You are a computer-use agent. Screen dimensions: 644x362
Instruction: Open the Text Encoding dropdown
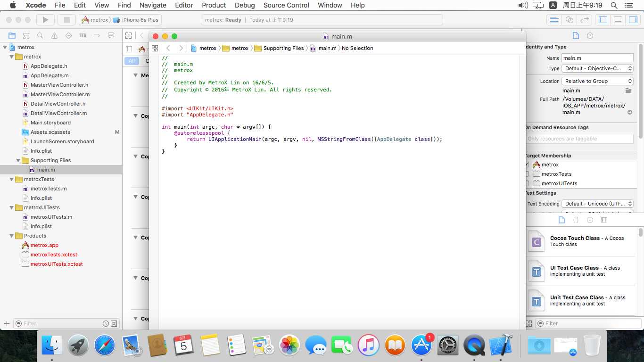click(597, 204)
